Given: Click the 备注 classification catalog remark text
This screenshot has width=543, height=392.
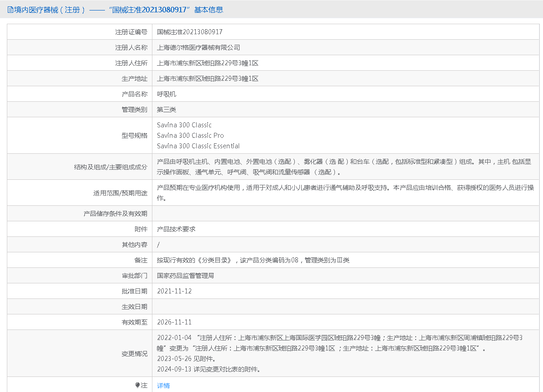Looking at the screenshot, I should 253,260.
